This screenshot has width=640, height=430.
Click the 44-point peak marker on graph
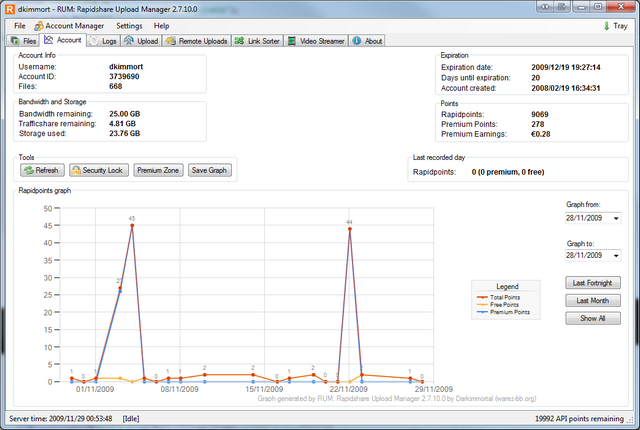point(350,229)
